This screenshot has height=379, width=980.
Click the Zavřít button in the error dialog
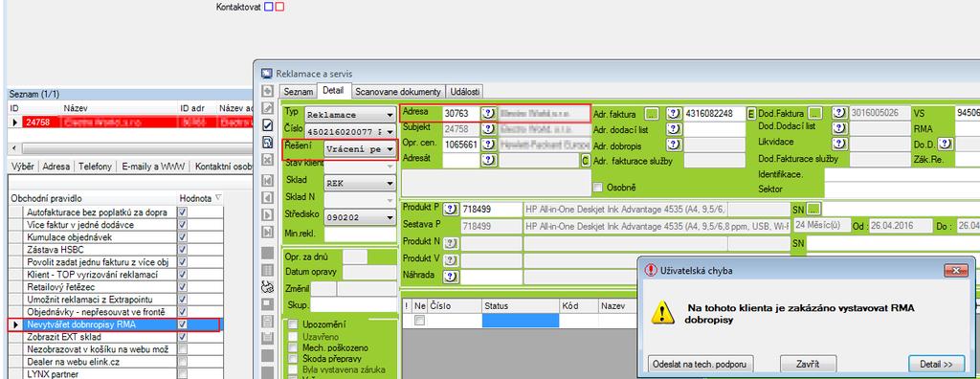[808, 364]
